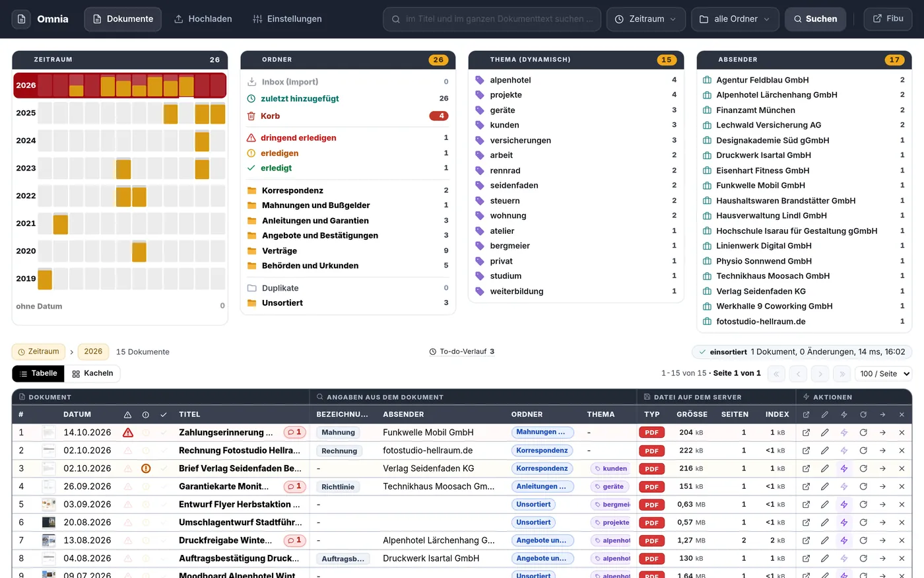924x578 pixels.
Task: Open the To-do-Verlauf link
Action: coord(462,351)
